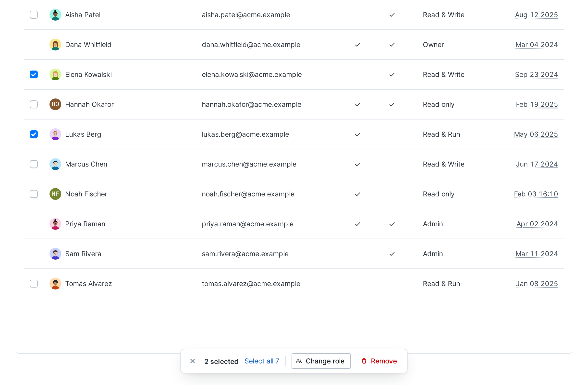The height and width of the screenshot is (385, 588).
Task: Click Elena Kowalski's avatar
Action: tap(55, 75)
